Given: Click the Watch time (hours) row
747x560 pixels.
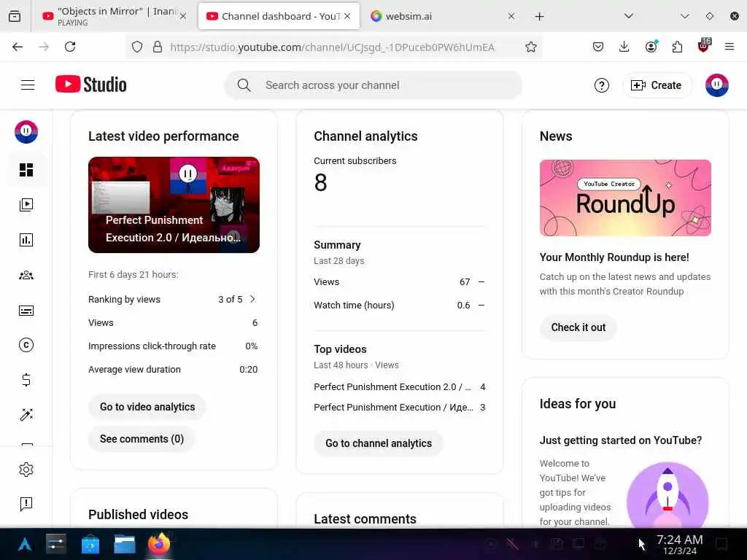Looking at the screenshot, I should (399, 306).
